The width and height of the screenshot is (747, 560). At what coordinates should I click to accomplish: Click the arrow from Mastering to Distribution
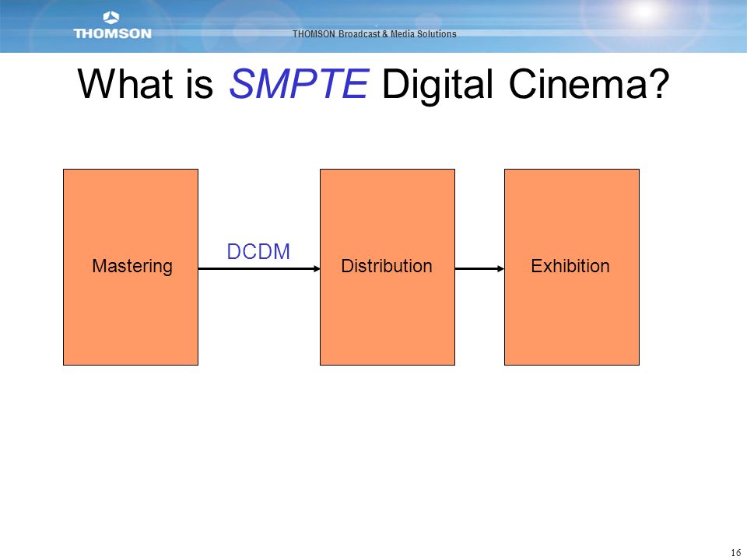pyautogui.click(x=259, y=269)
